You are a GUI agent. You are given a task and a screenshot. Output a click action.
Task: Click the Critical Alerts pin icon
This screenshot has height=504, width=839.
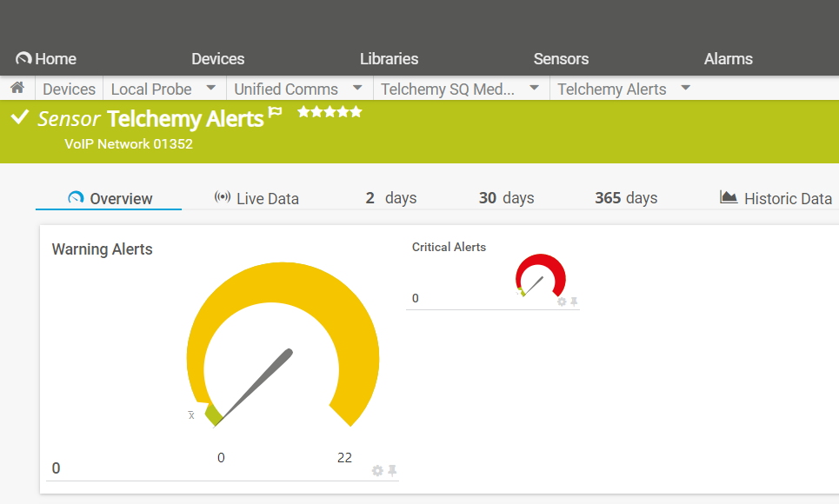pyautogui.click(x=574, y=302)
